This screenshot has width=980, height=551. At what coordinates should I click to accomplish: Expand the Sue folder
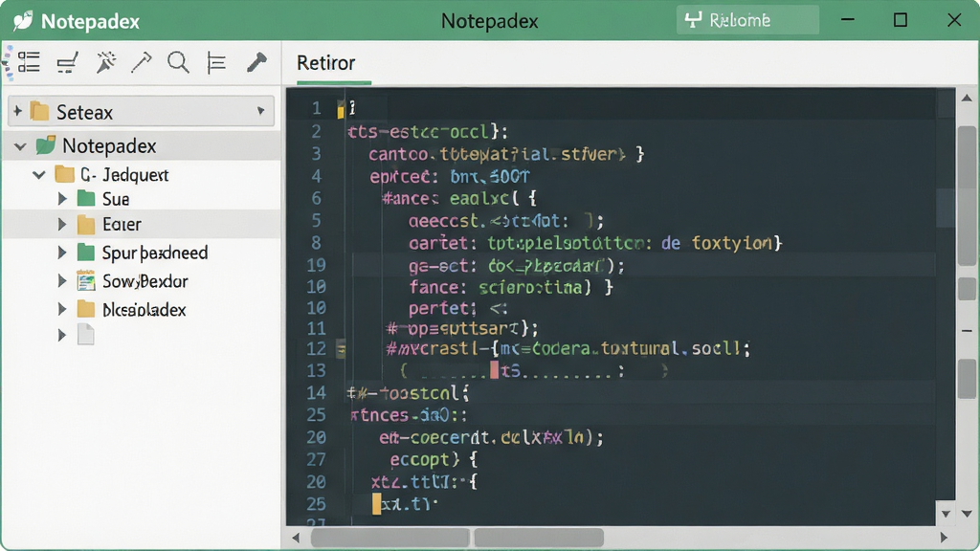click(x=62, y=199)
